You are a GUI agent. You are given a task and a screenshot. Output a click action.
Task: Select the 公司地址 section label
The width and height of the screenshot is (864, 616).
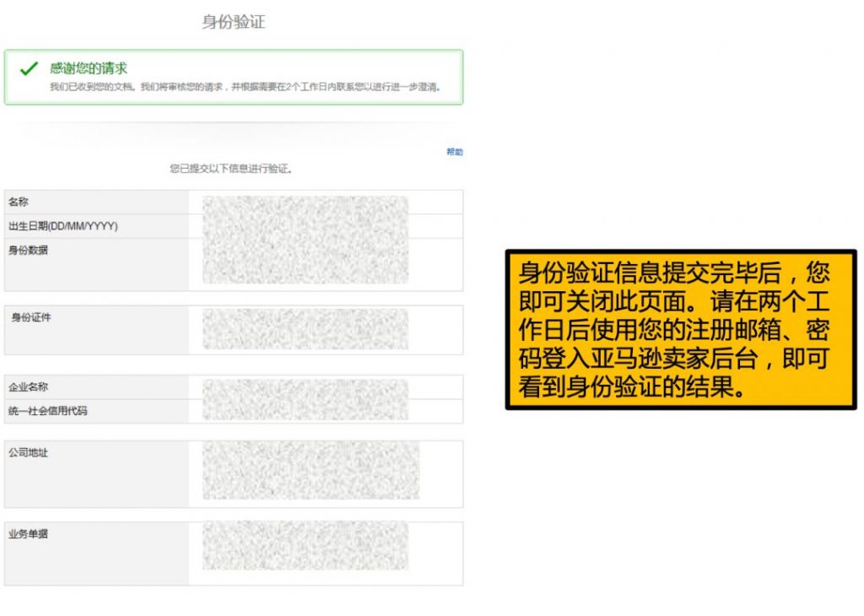coord(28,453)
